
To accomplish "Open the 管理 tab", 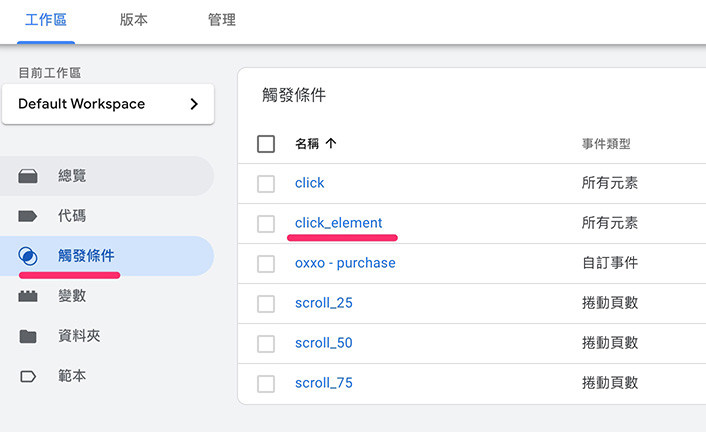I will [x=222, y=20].
